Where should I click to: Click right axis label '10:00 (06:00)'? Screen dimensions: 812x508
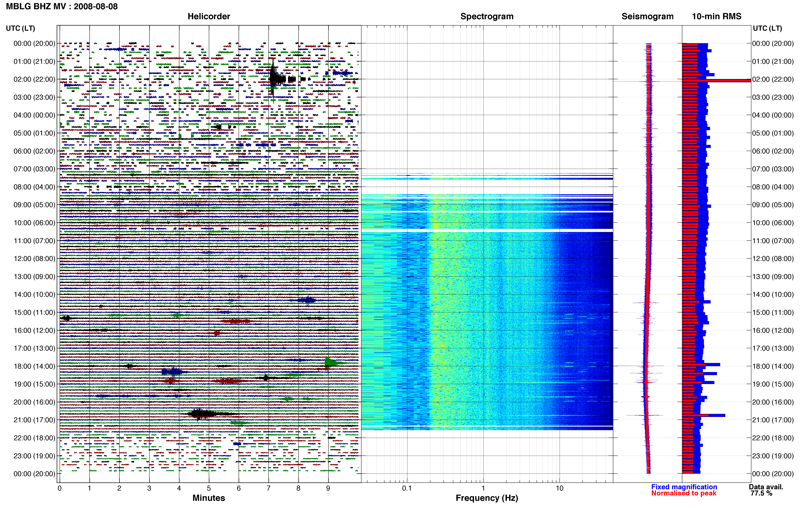click(x=773, y=223)
